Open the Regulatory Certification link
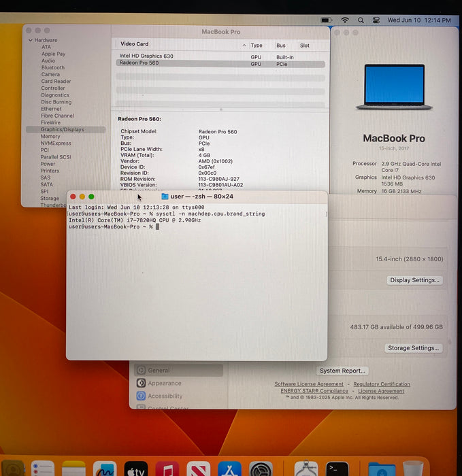 (382, 384)
